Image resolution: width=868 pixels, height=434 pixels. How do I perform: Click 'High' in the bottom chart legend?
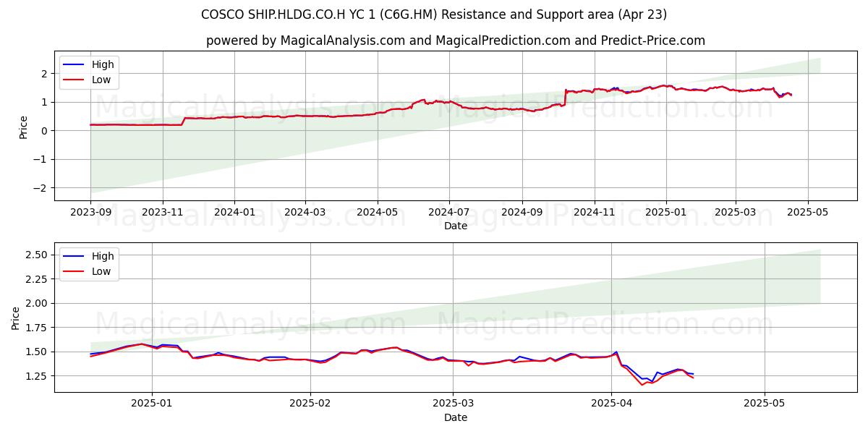coord(103,256)
